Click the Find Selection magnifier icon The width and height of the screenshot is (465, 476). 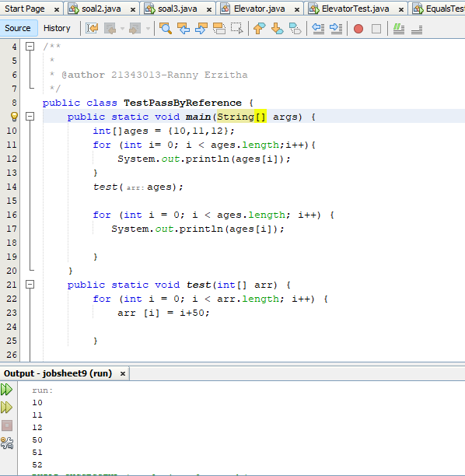click(166, 29)
